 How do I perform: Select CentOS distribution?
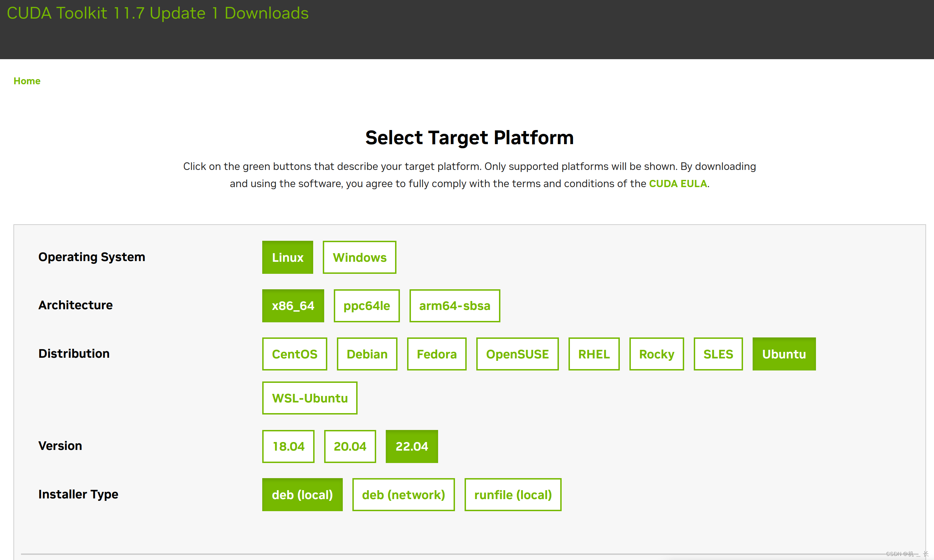point(295,354)
